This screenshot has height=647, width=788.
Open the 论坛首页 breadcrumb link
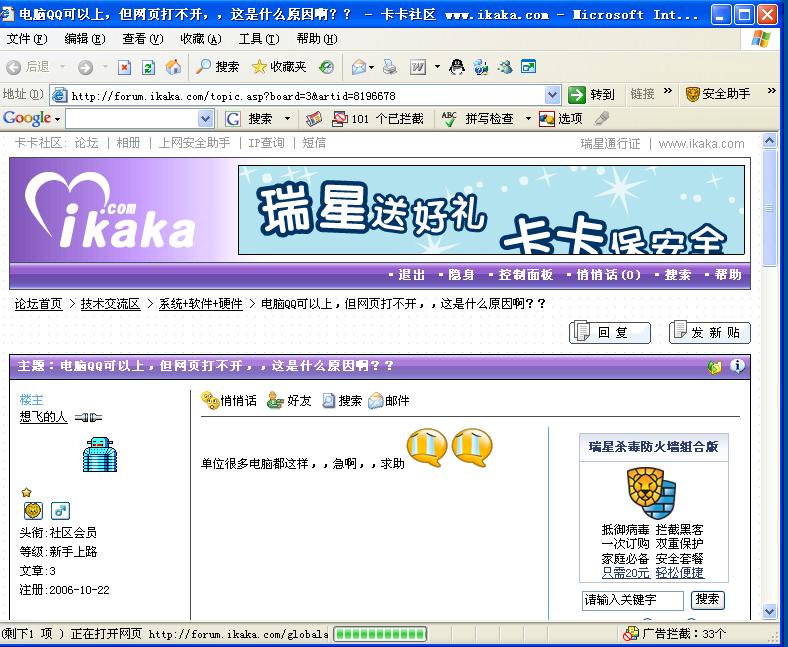tap(38, 304)
